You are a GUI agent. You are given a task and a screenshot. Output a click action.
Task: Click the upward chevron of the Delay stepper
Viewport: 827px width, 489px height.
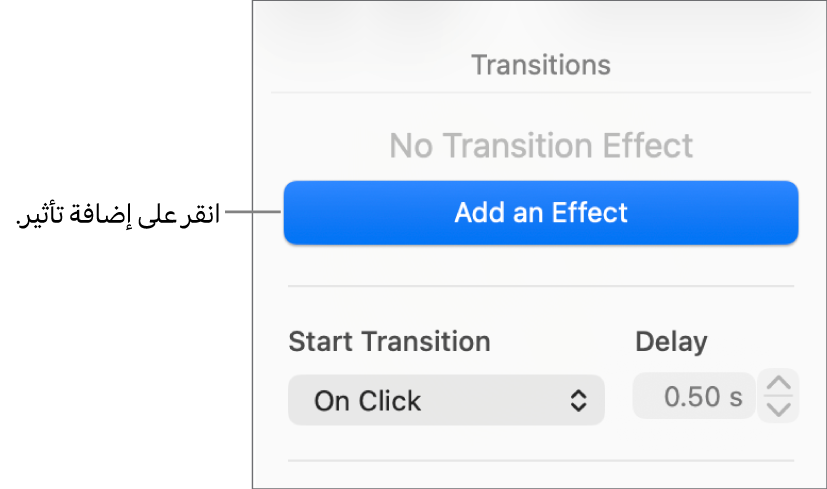780,385
